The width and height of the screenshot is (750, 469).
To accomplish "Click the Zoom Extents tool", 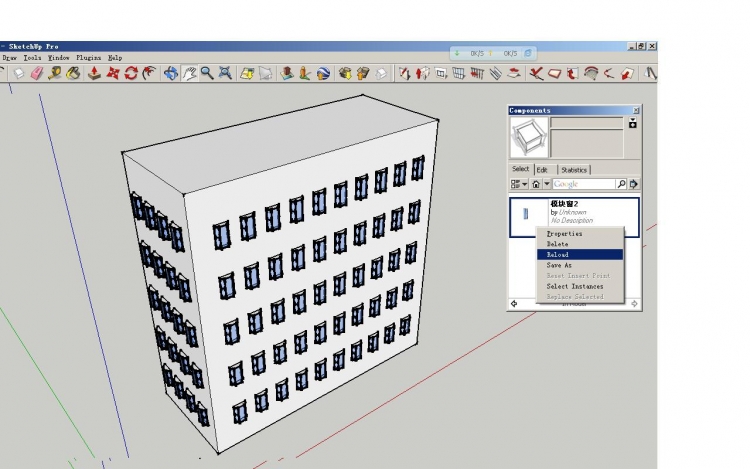I will point(225,73).
